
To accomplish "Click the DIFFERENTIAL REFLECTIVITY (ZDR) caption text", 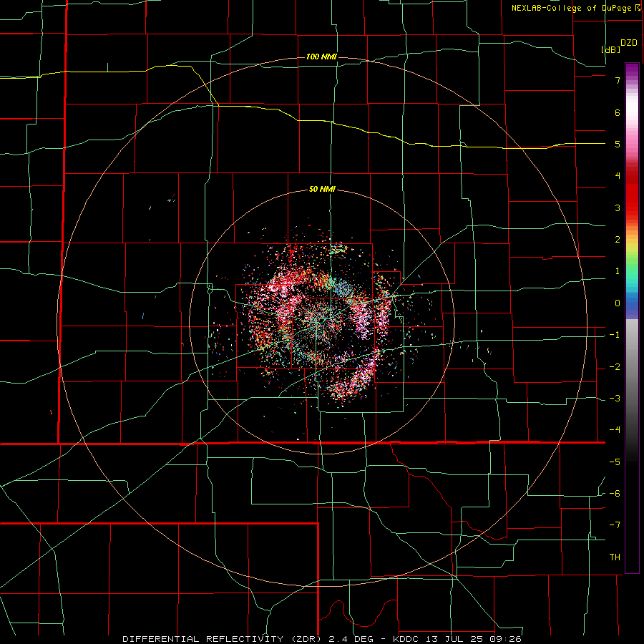I will coord(223,639).
